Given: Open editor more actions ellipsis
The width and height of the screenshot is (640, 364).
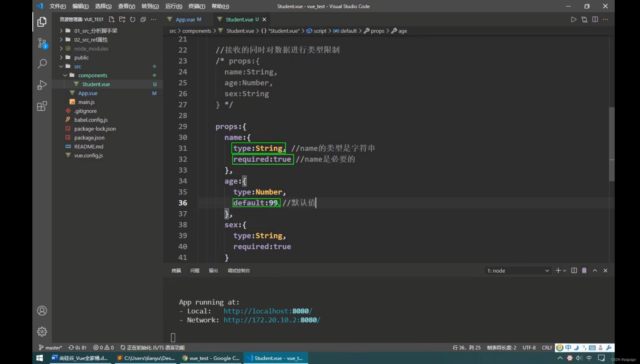Looking at the screenshot, I should coord(605,19).
